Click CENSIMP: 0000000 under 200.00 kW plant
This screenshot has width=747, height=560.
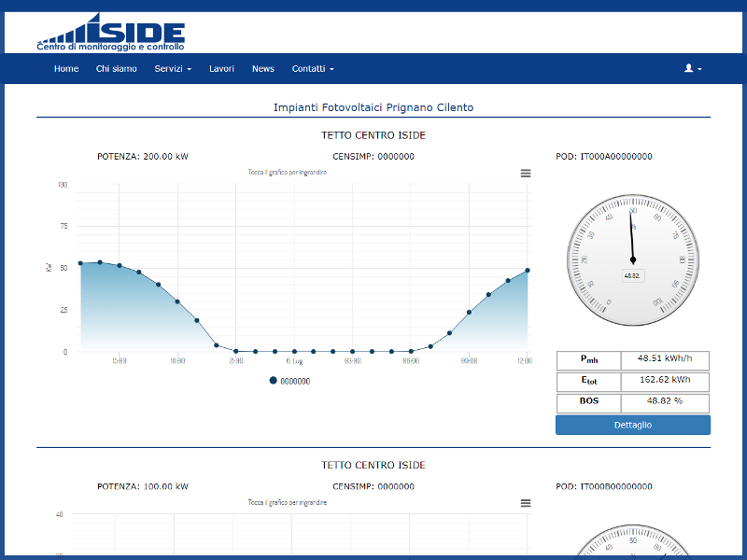373,157
